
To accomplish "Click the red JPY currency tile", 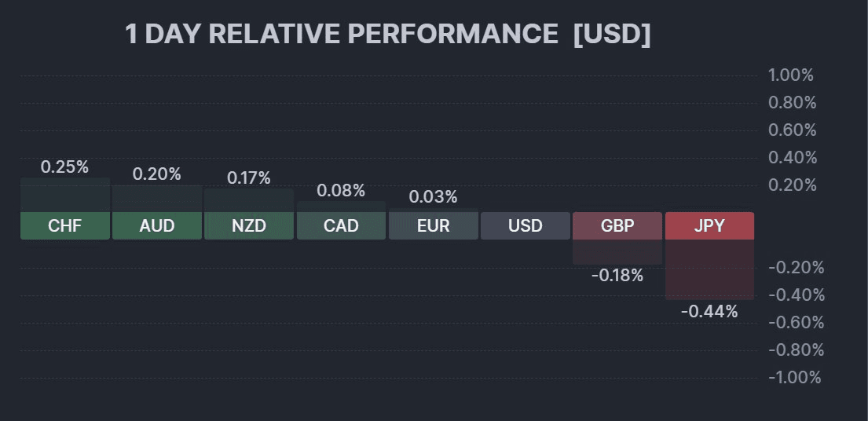I will pos(709,226).
